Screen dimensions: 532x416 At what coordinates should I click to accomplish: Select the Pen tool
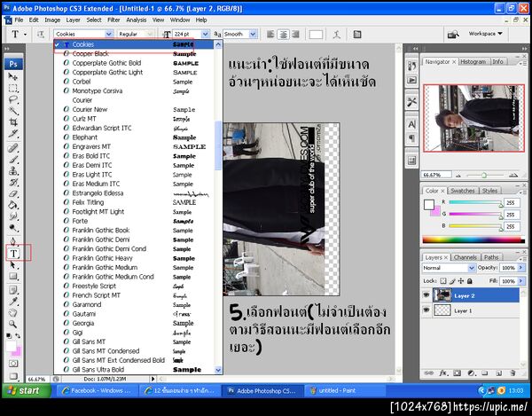pos(13,241)
